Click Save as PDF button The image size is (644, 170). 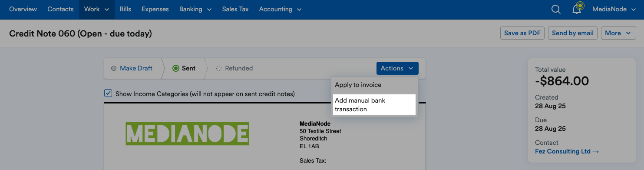522,33
